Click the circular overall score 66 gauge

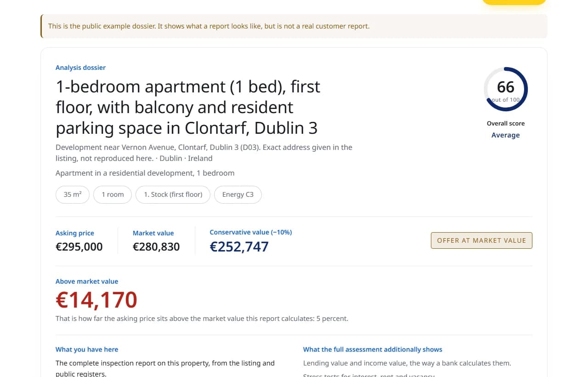coord(506,89)
